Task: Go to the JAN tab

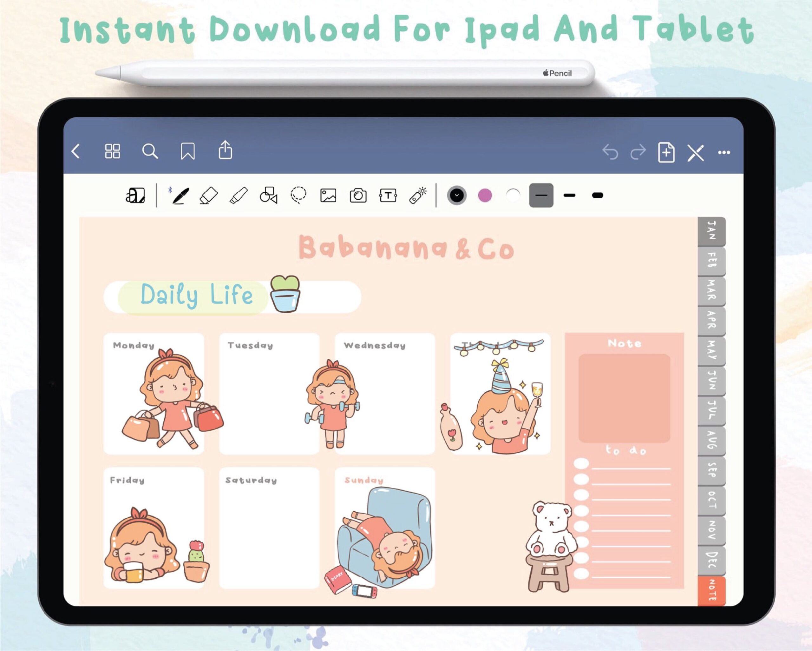Action: (711, 231)
